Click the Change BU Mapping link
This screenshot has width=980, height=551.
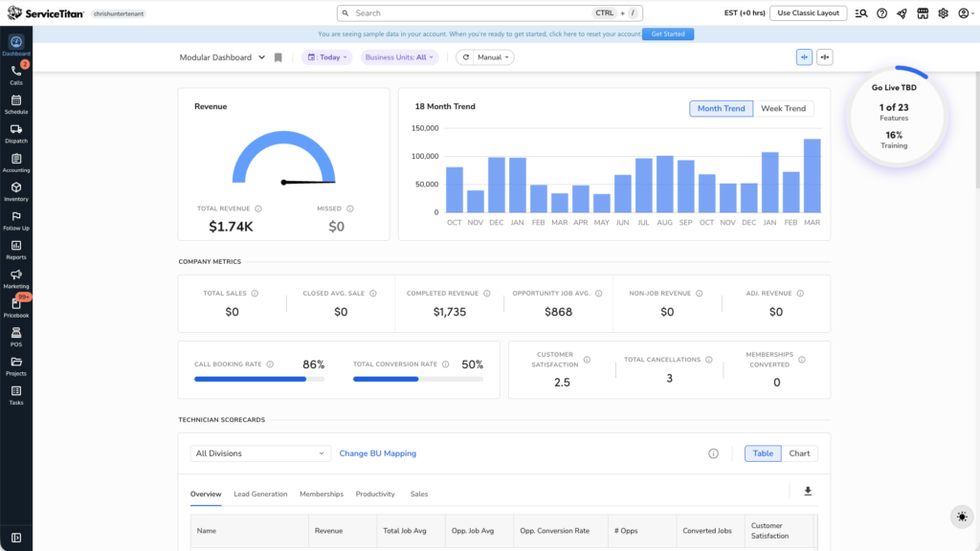tap(378, 453)
